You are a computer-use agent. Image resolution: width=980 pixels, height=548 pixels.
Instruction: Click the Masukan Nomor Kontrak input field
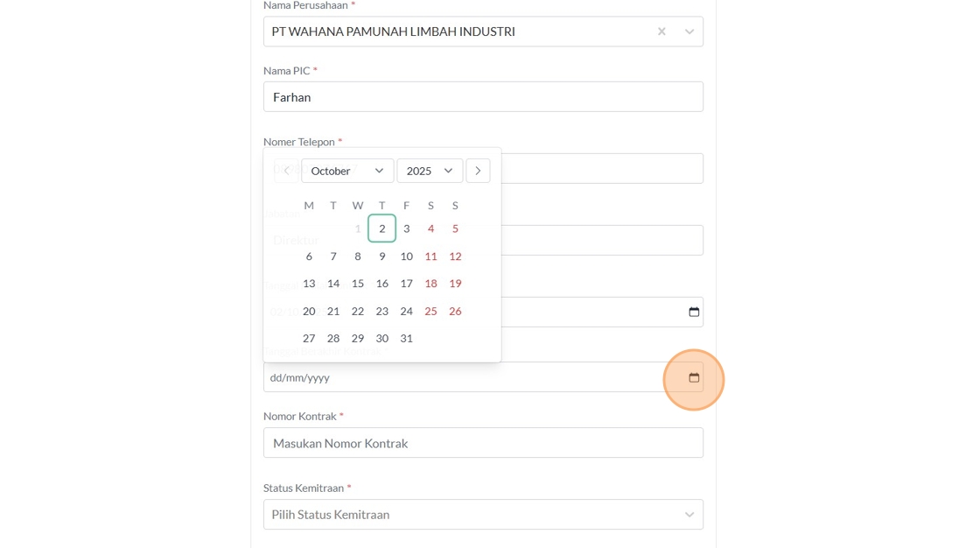(483, 443)
